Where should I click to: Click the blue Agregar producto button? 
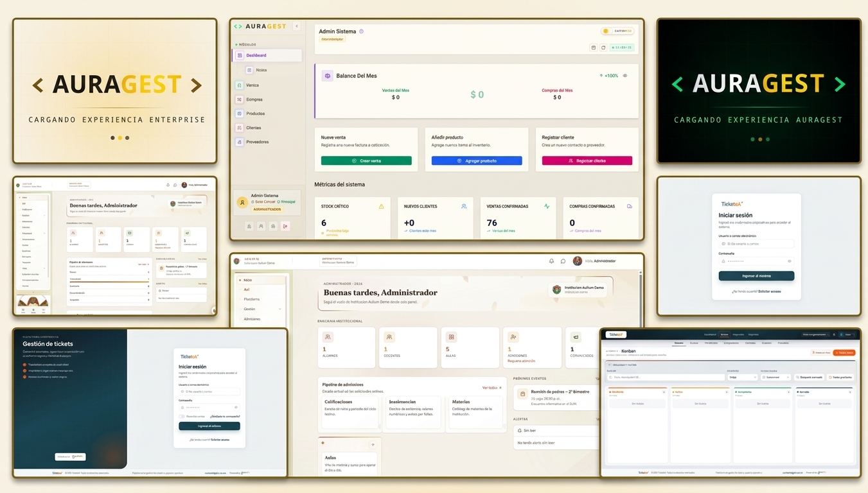coord(477,160)
